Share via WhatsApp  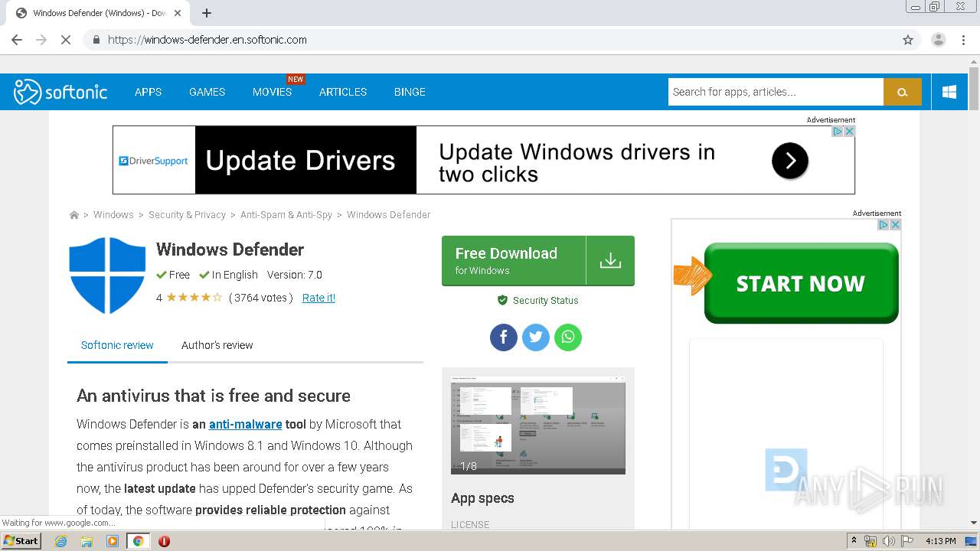pyautogui.click(x=568, y=337)
